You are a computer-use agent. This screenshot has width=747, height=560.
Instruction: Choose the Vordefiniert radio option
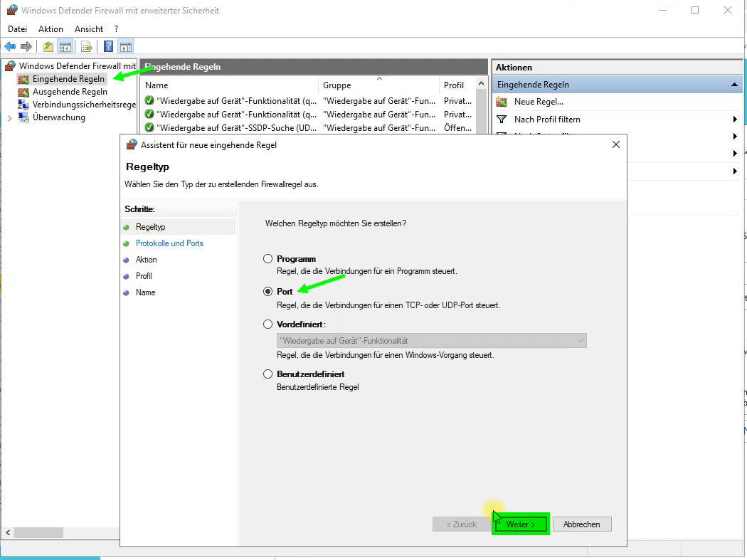267,324
